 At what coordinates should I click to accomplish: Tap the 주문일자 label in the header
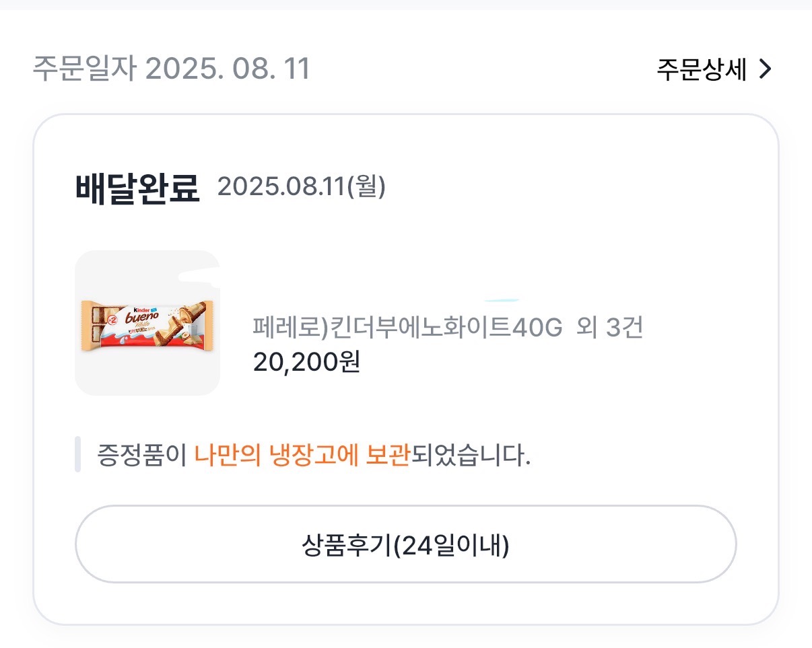point(84,69)
